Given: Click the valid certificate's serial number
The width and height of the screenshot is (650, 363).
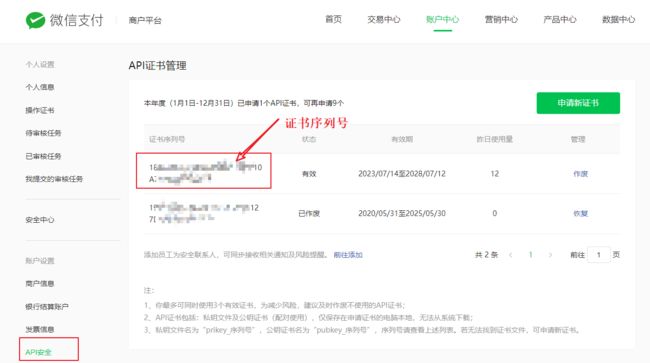Looking at the screenshot, I should [x=206, y=173].
